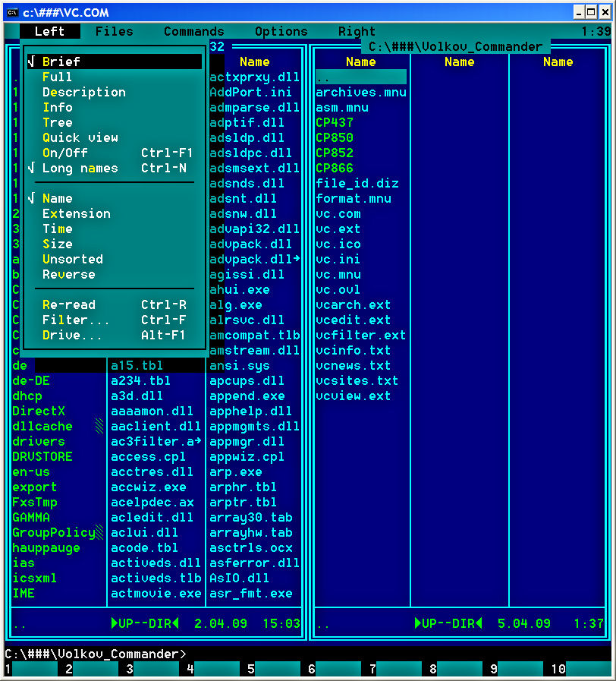Click function key 1 slot

(x=35, y=669)
